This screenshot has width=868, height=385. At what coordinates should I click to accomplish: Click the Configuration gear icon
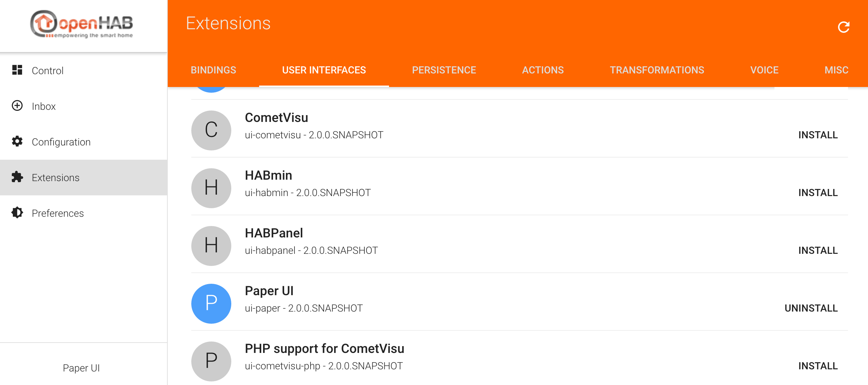(17, 142)
